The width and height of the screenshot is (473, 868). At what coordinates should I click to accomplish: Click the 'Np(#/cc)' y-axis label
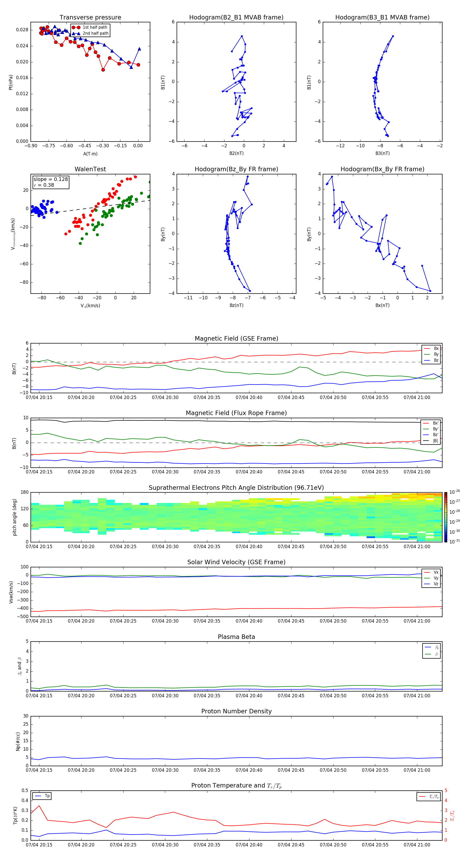pyautogui.click(x=18, y=741)
